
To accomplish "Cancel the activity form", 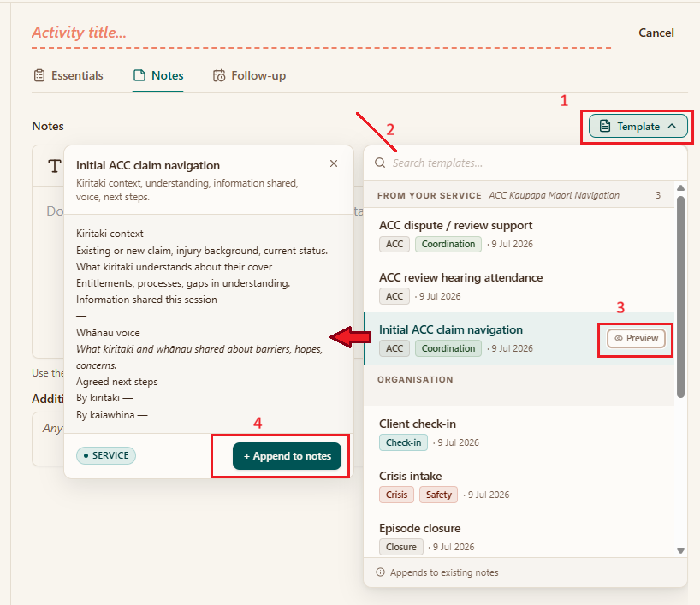I will [x=656, y=33].
